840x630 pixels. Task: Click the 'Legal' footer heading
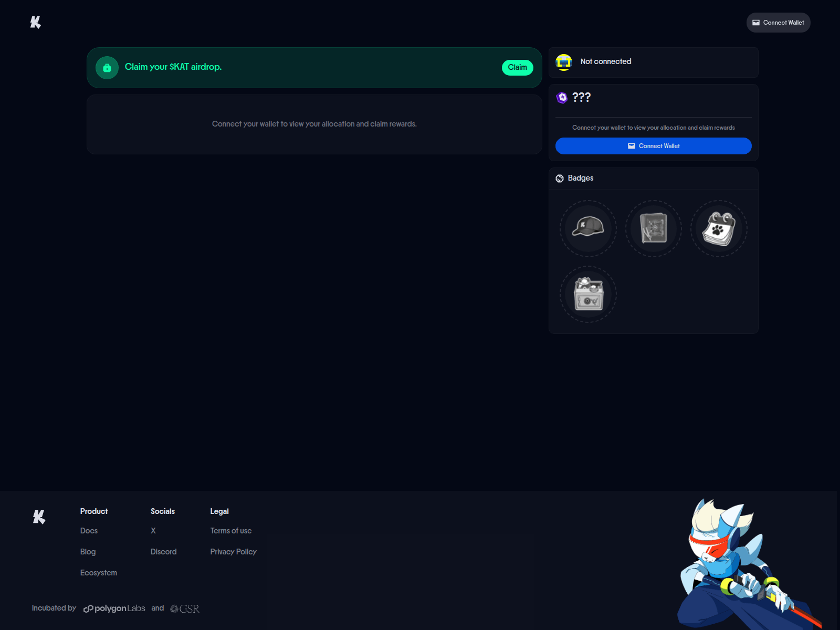219,511
